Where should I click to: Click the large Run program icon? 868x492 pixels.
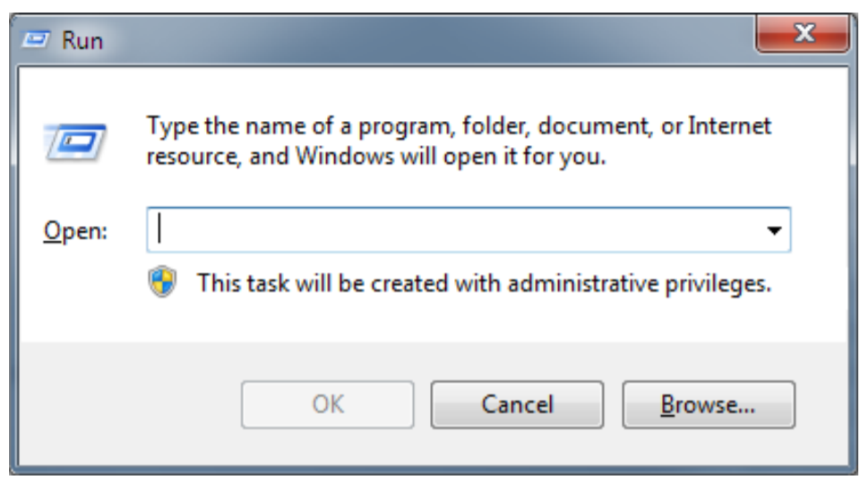click(x=75, y=142)
